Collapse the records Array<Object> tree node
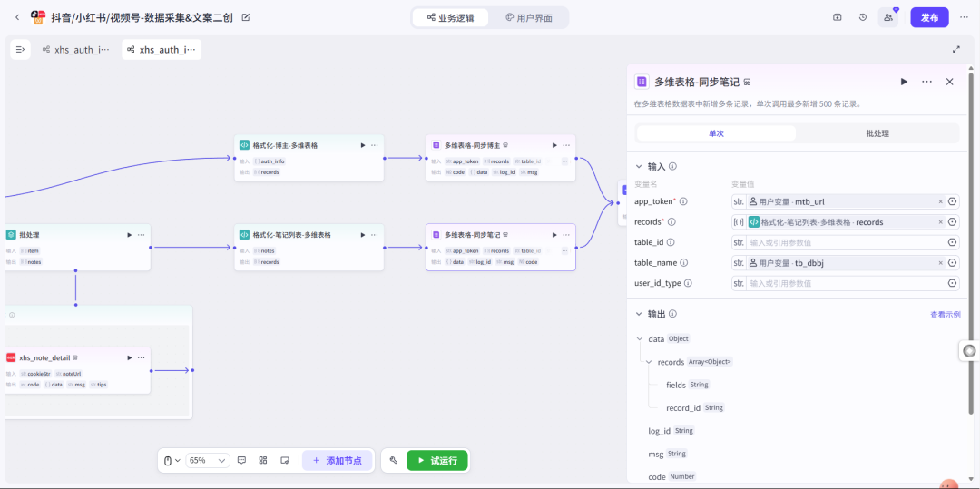This screenshot has height=489, width=980. coord(649,362)
